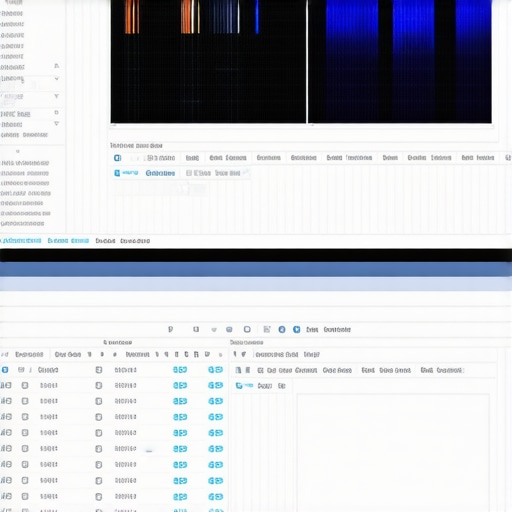Click blue icon starting the row under upper table header
The width and height of the screenshot is (512, 512).
pos(117,173)
